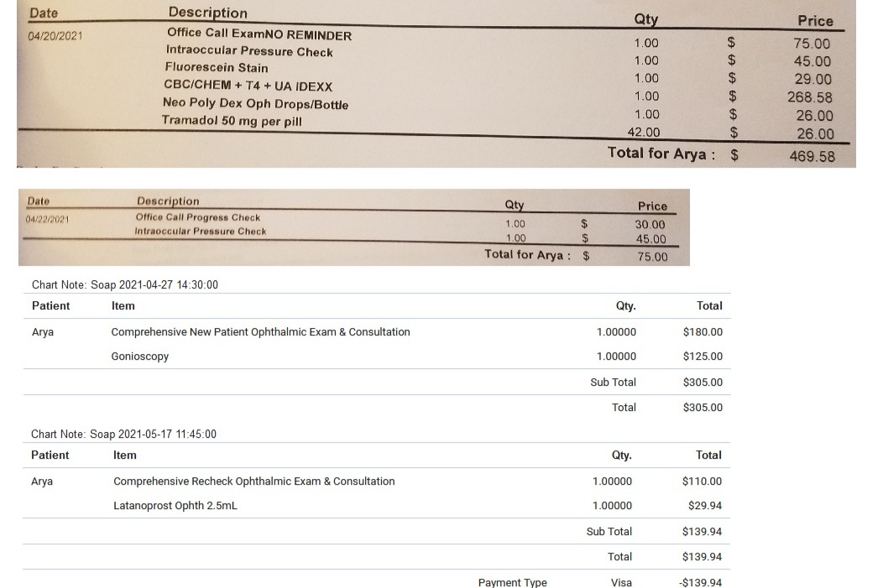Select the Office Call Progress Check line
Viewport: 883px width, 588px height.
(198, 217)
